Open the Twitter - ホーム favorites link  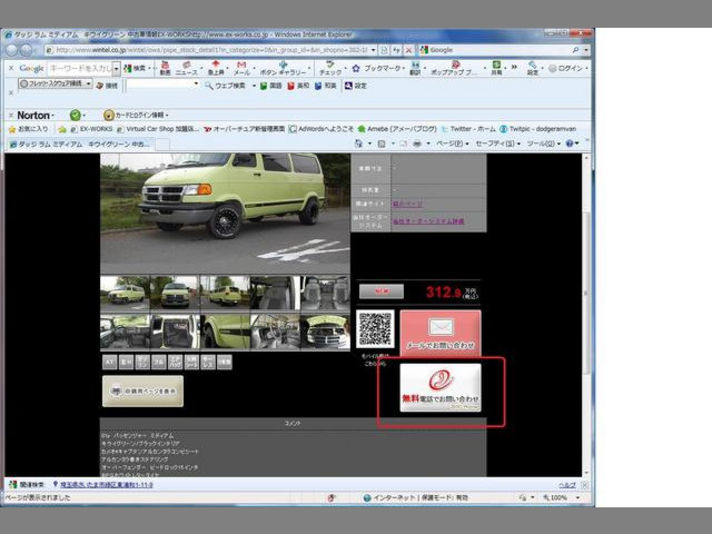tap(468, 129)
